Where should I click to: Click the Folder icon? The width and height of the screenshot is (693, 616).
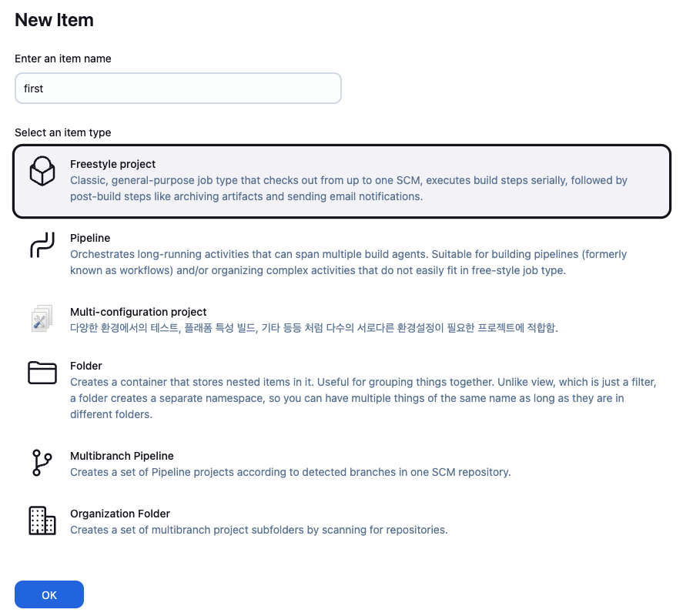[x=42, y=373]
